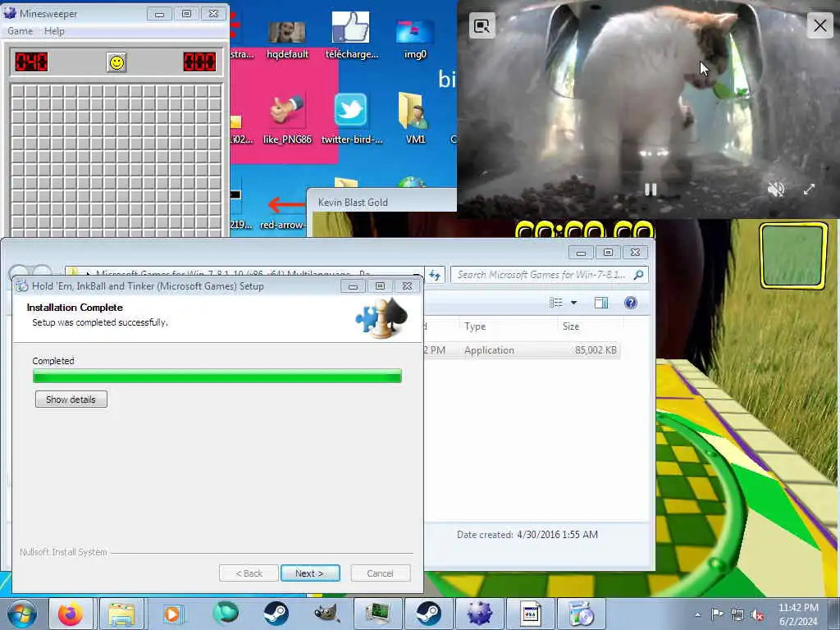Open the Help menu in Minesweeper
Viewport: 840px width, 630px height.
pos(54,31)
